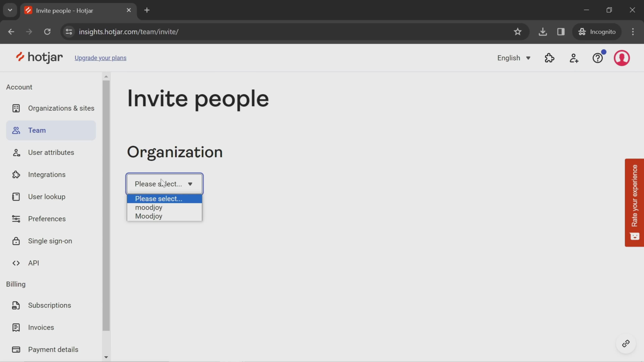Open Subscriptions billing page

[x=49, y=305]
